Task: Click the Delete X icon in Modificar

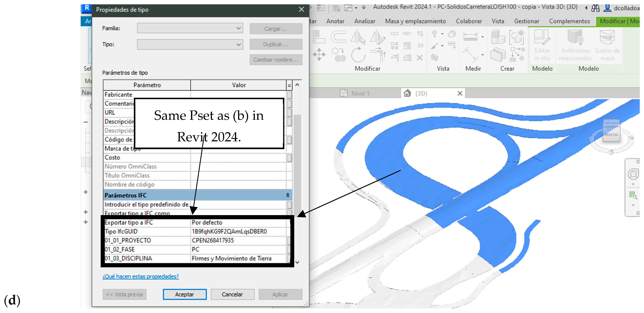Action: pos(419,58)
